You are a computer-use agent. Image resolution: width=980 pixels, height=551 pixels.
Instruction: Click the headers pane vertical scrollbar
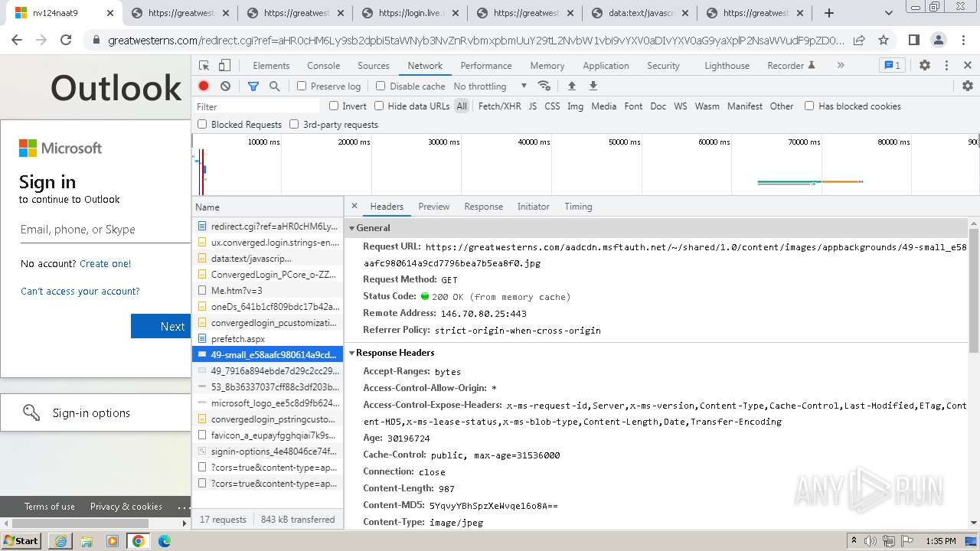tap(974, 291)
